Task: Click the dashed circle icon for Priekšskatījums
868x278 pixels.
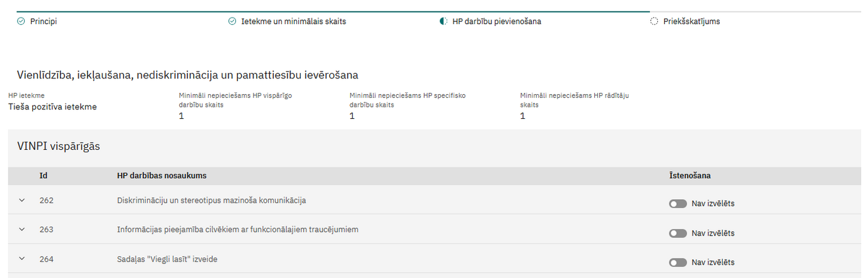Action: [x=654, y=21]
